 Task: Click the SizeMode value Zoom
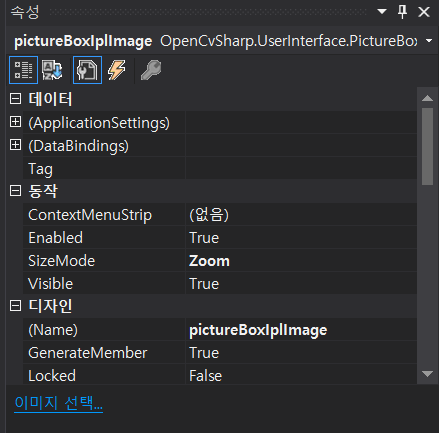pos(209,261)
